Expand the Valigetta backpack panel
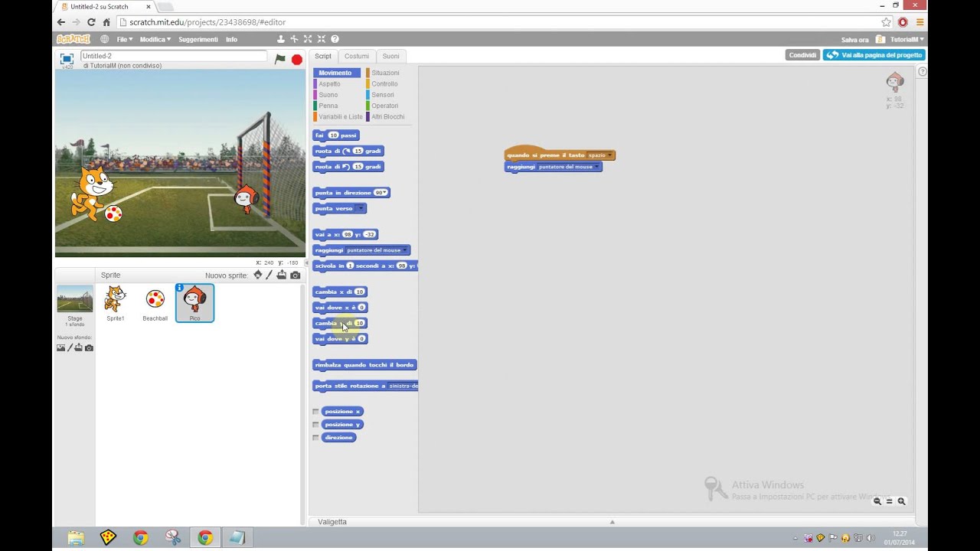Image resolution: width=980 pixels, height=551 pixels. (612, 522)
